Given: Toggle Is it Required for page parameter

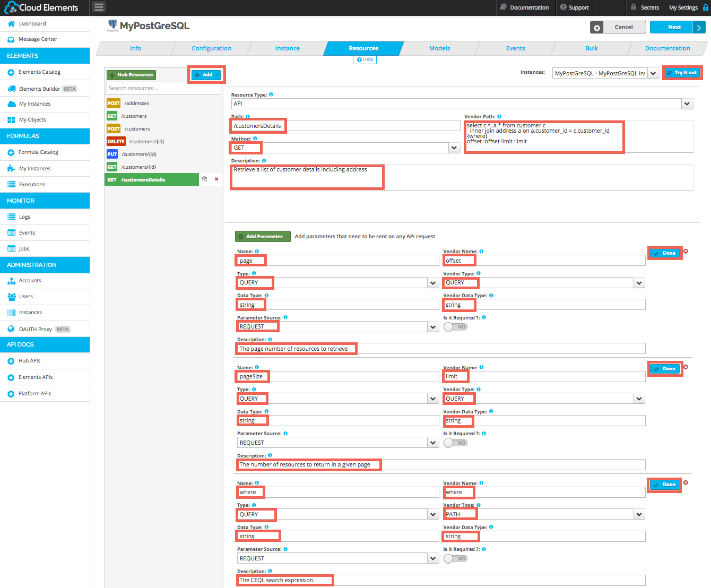Looking at the screenshot, I should pyautogui.click(x=455, y=327).
